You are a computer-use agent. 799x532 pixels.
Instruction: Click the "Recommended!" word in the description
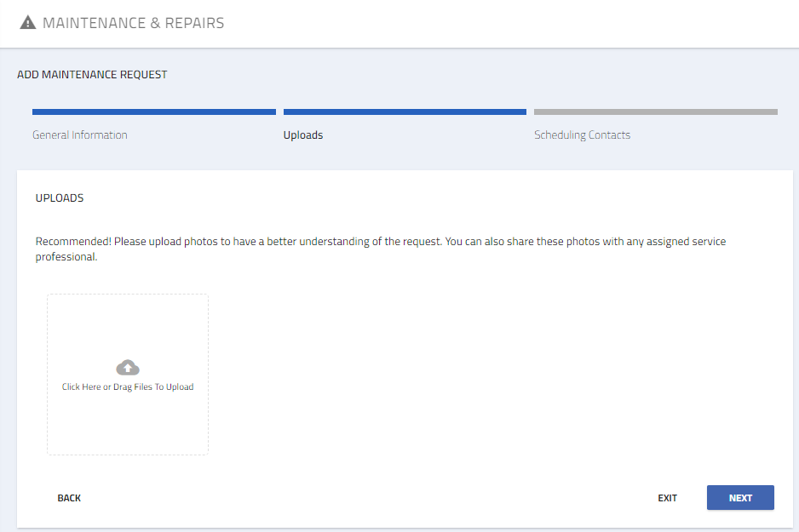click(73, 241)
